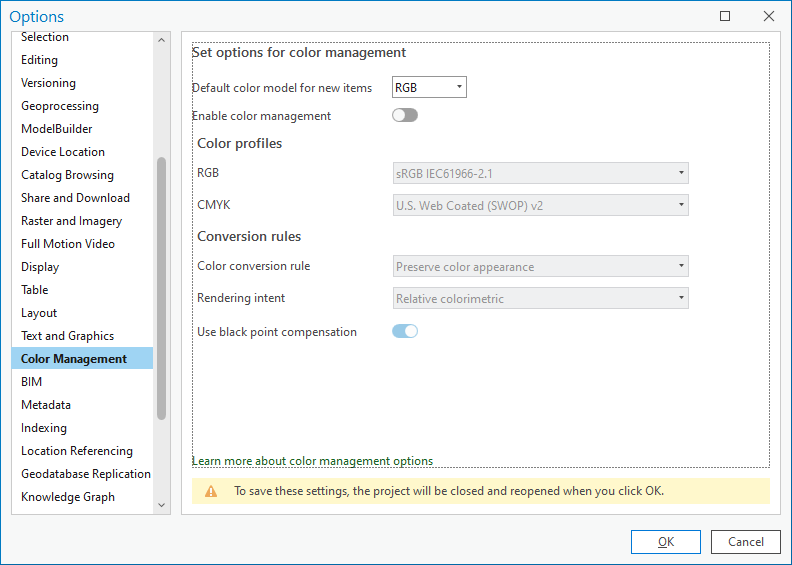Cancel the Options dialog
The image size is (792, 565).
coord(746,542)
